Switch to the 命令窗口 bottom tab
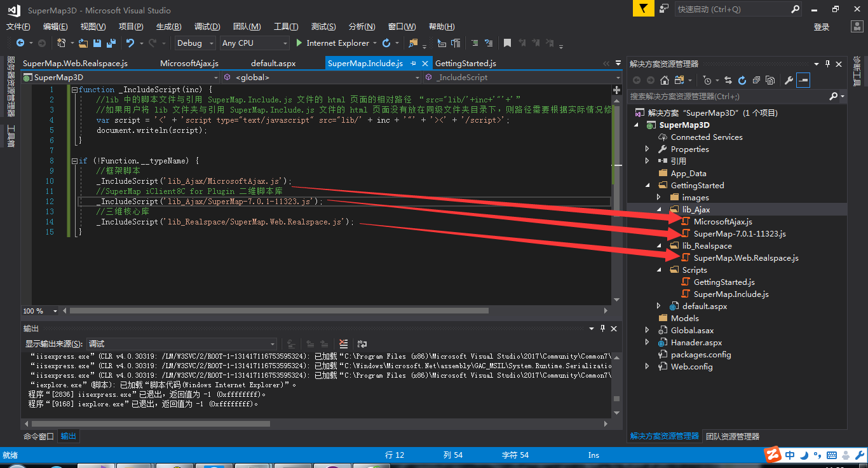 pos(39,436)
